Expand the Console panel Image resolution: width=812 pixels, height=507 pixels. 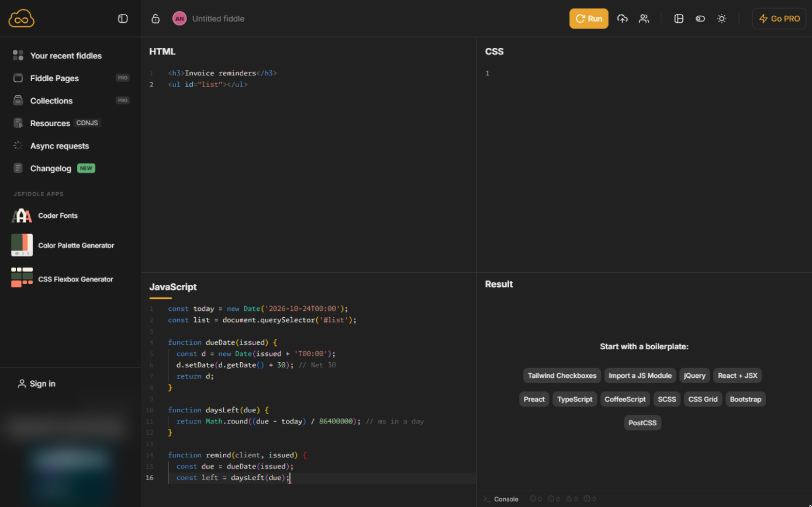coord(501,499)
